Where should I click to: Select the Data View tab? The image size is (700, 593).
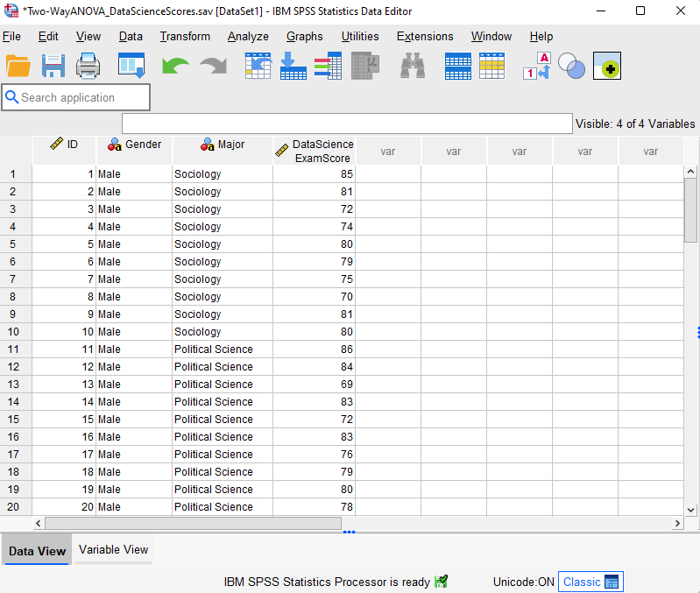(37, 551)
